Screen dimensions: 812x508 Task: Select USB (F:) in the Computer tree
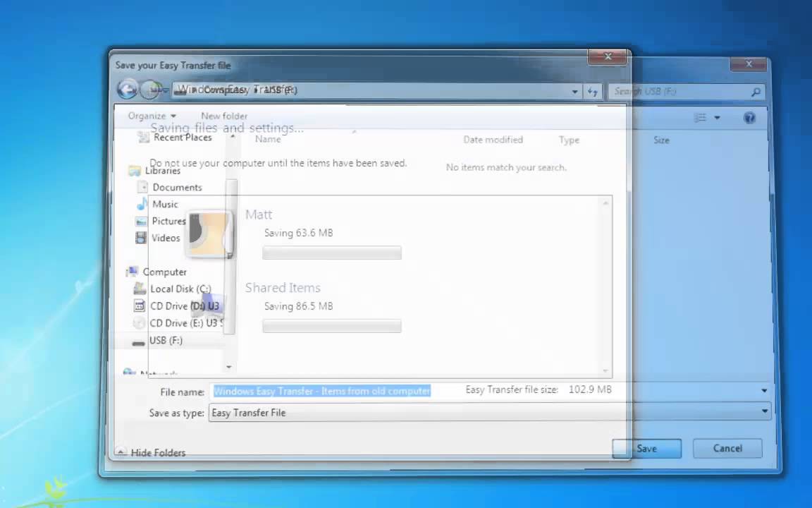166,341
